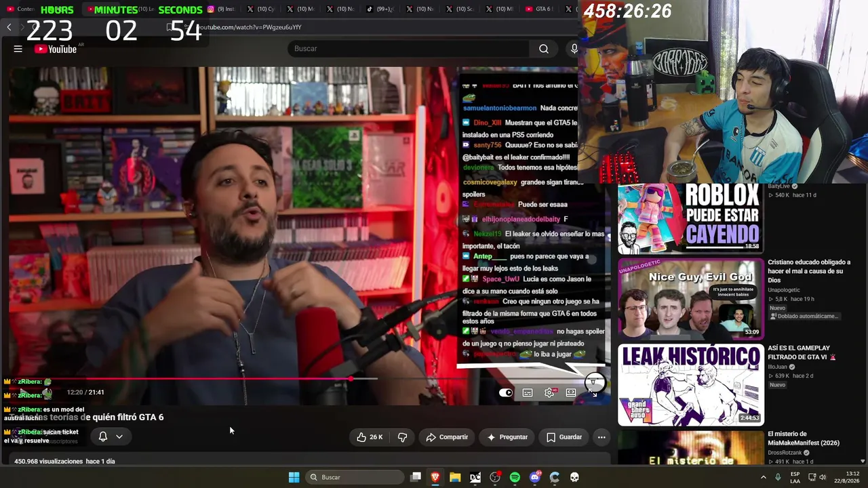This screenshot has width=868, height=488.
Task: Toggle the autoplay switch in the player
Action: 506,392
